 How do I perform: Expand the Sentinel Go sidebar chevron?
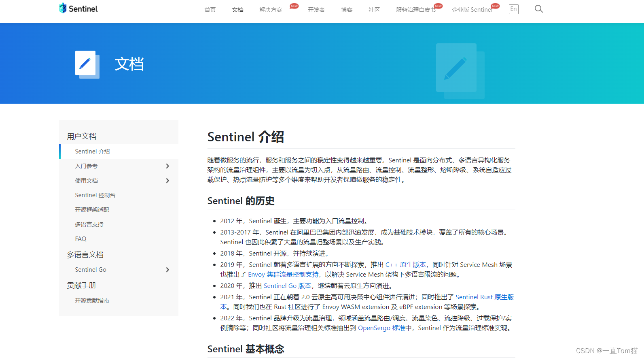click(x=167, y=270)
